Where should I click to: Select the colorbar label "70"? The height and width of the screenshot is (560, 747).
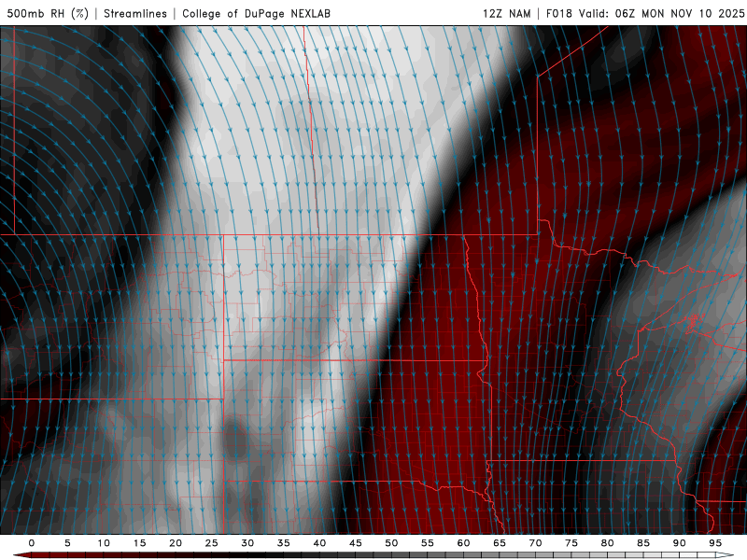pos(535,543)
